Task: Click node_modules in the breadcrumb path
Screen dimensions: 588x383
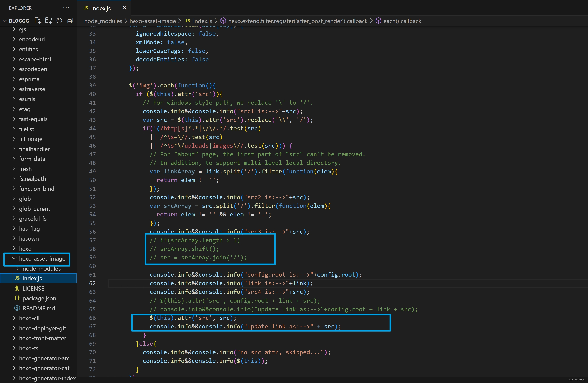Action: coord(103,21)
